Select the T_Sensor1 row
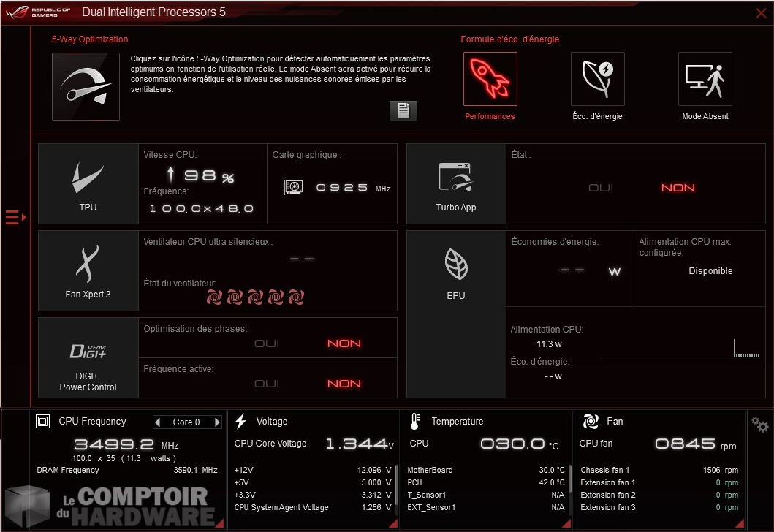 [x=486, y=495]
